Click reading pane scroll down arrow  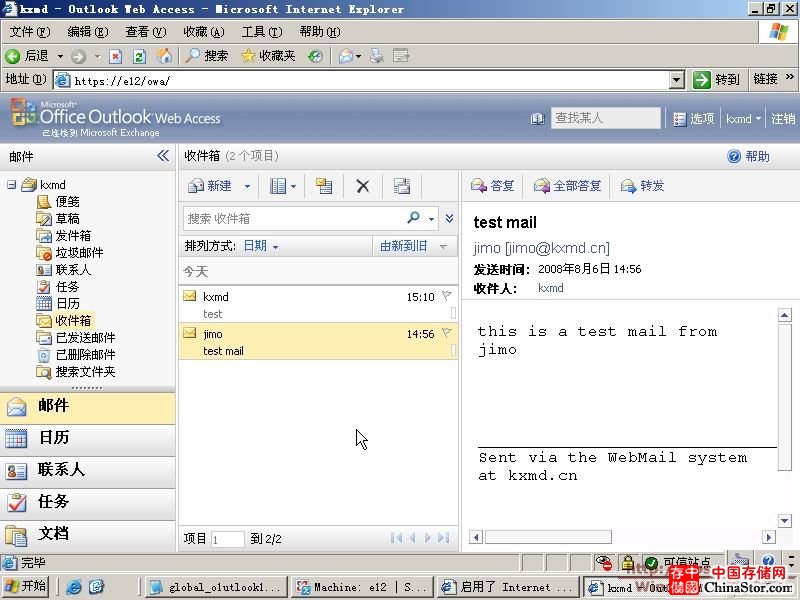pos(785,520)
